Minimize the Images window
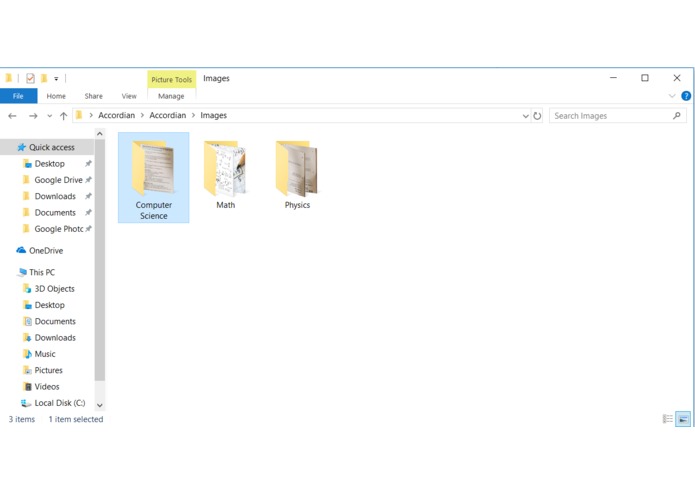This screenshot has height=494, width=695. pos(613,78)
